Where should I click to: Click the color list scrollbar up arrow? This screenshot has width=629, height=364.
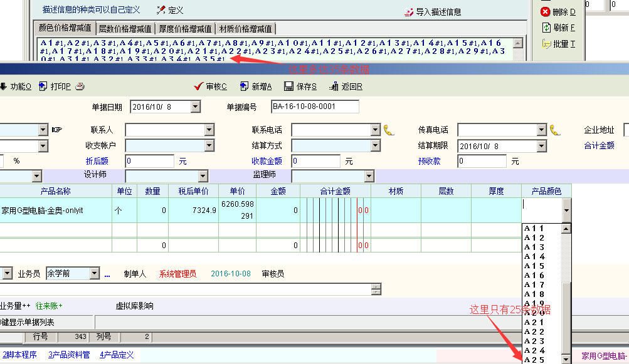pos(566,229)
